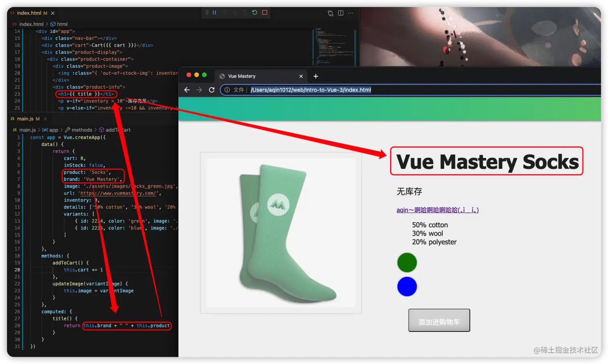608x364 pixels.
Task: Open addToCart breadcrumb segment
Action: click(115, 130)
